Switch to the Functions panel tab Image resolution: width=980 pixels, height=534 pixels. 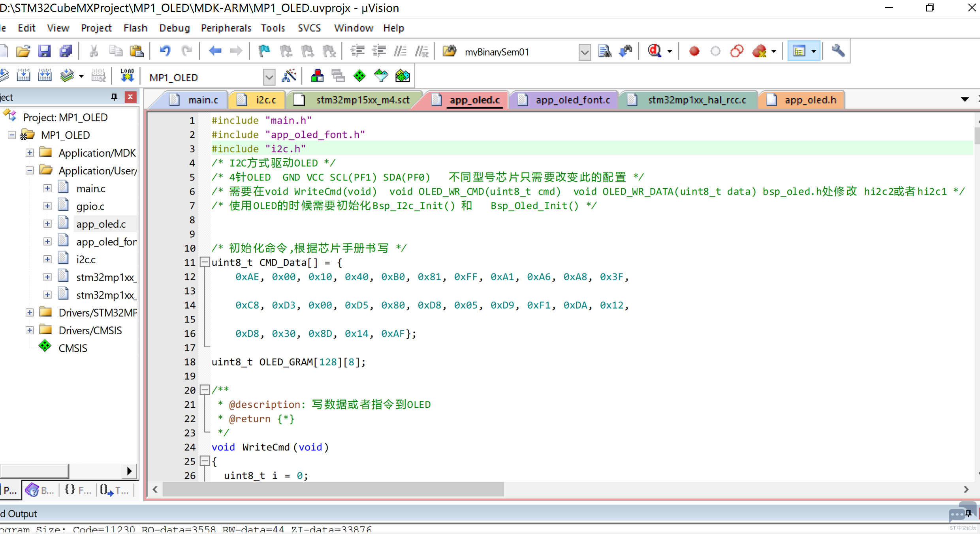tap(78, 490)
